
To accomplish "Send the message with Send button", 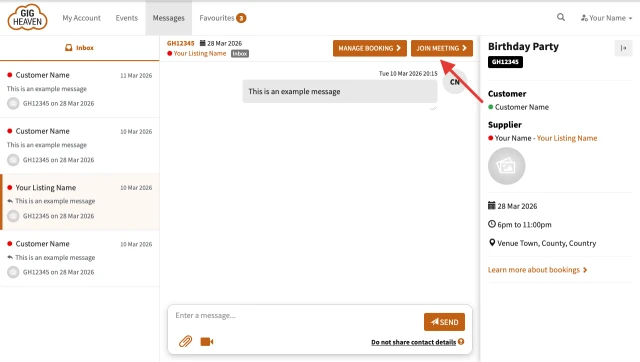I will (444, 322).
